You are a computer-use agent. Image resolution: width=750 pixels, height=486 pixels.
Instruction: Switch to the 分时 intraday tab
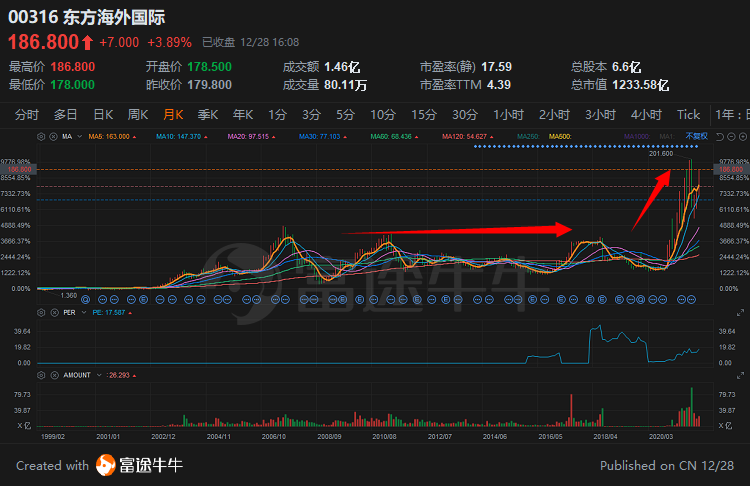(27, 114)
